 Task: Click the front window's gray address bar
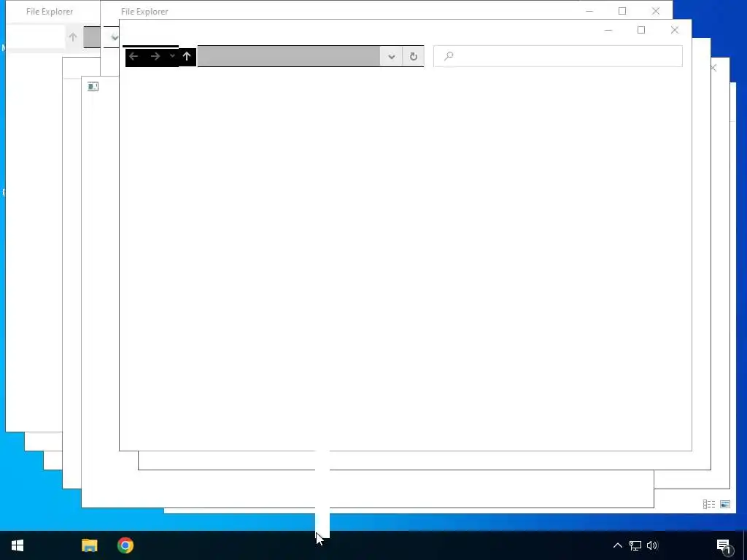[289, 56]
